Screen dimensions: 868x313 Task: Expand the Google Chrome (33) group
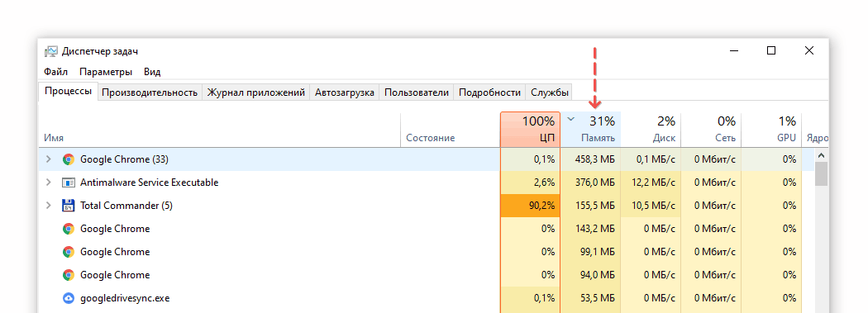(x=49, y=159)
